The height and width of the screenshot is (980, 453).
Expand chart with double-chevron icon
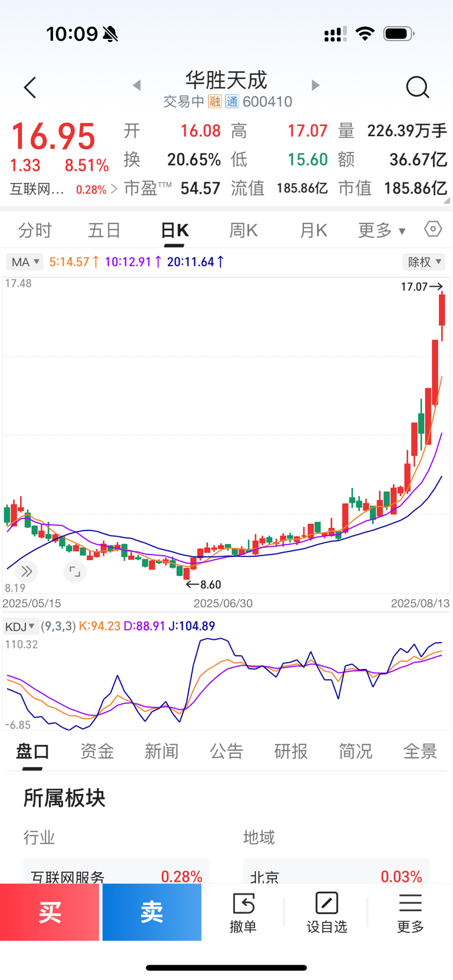click(x=27, y=571)
